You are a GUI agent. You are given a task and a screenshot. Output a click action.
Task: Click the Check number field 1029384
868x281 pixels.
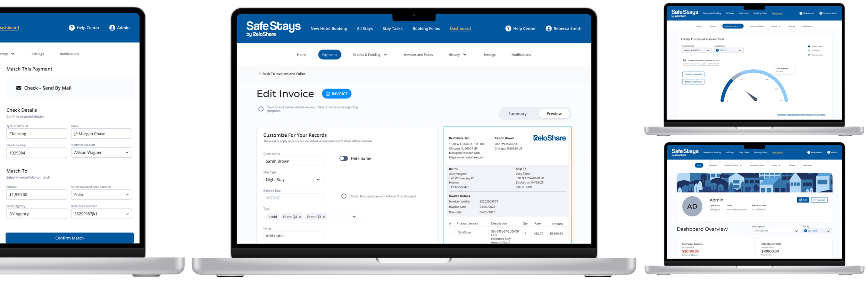[36, 153]
